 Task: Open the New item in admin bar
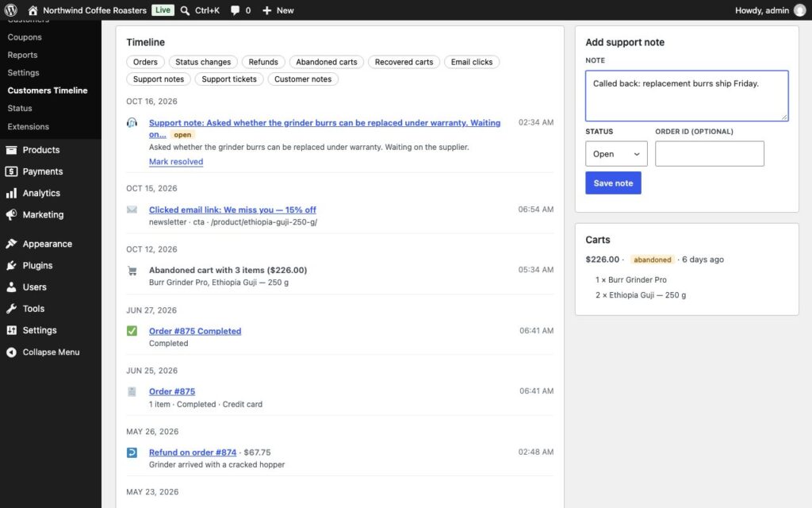tap(278, 10)
